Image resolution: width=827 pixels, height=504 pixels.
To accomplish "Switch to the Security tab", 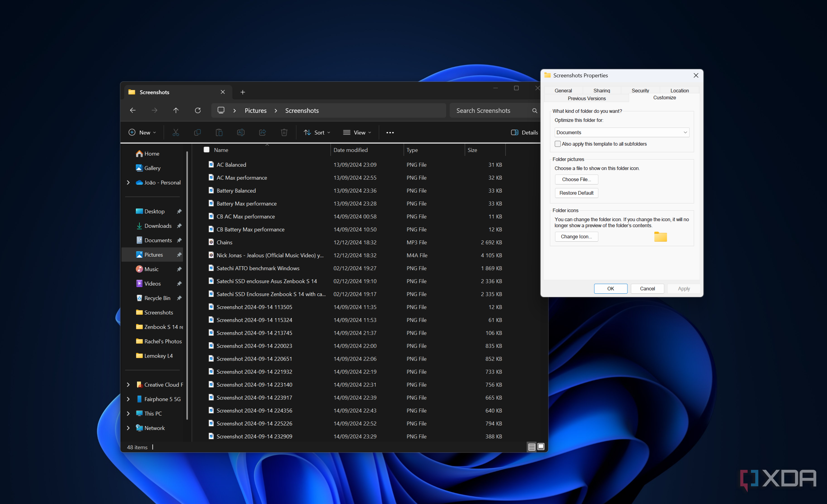I will point(640,91).
